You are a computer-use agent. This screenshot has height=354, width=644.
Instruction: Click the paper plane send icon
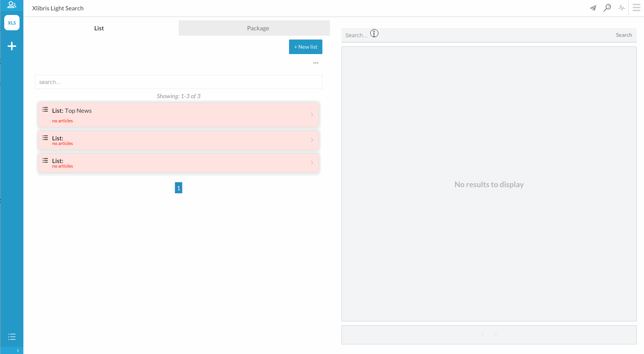[593, 8]
